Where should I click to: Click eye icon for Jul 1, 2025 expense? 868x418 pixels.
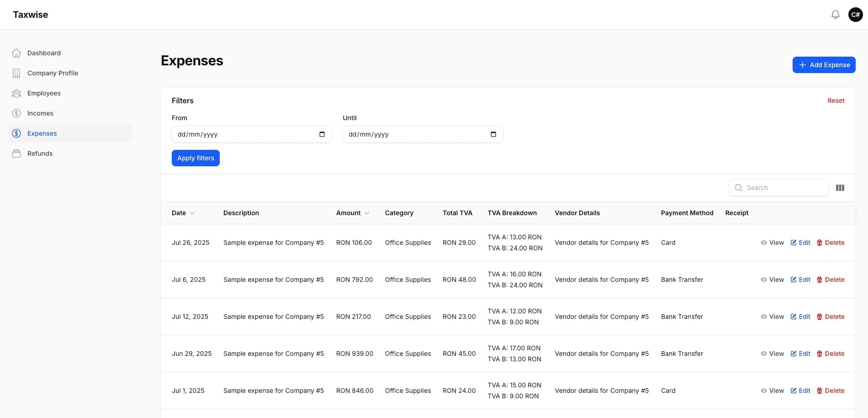[763, 391]
